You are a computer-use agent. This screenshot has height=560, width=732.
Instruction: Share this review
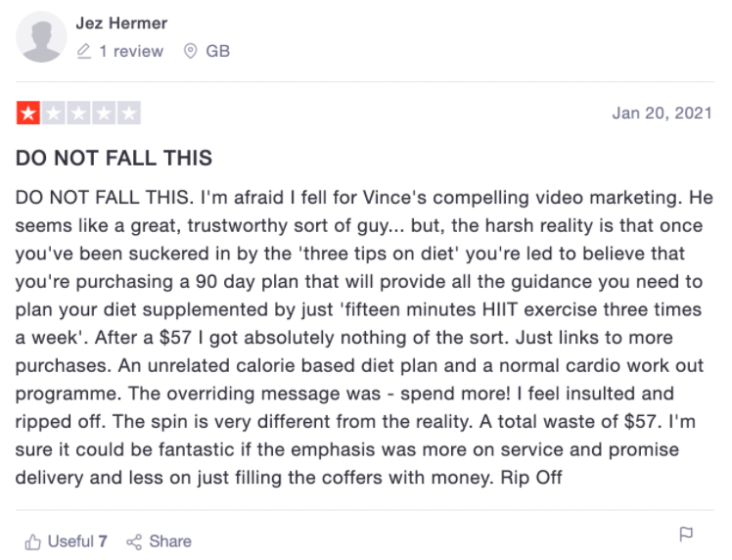click(x=159, y=541)
